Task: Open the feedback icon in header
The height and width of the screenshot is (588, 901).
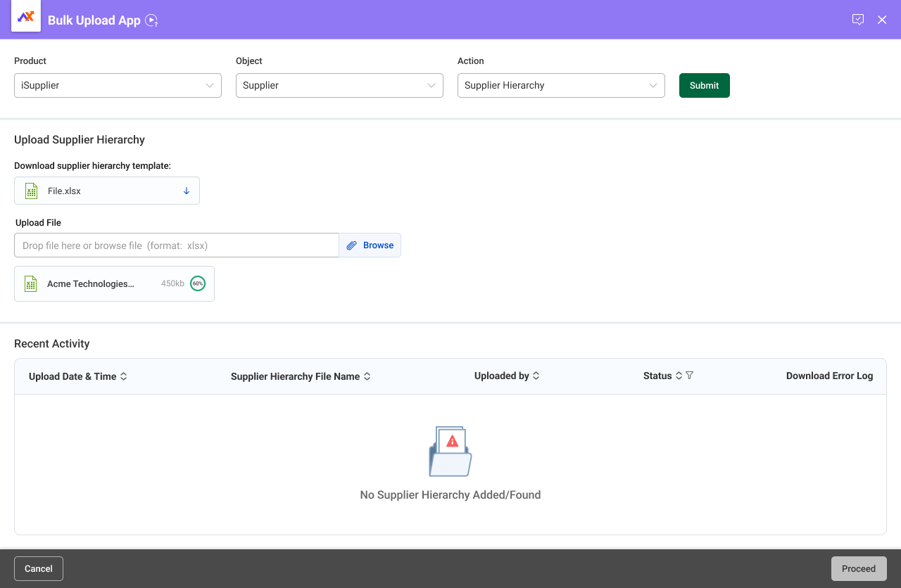Action: click(857, 20)
